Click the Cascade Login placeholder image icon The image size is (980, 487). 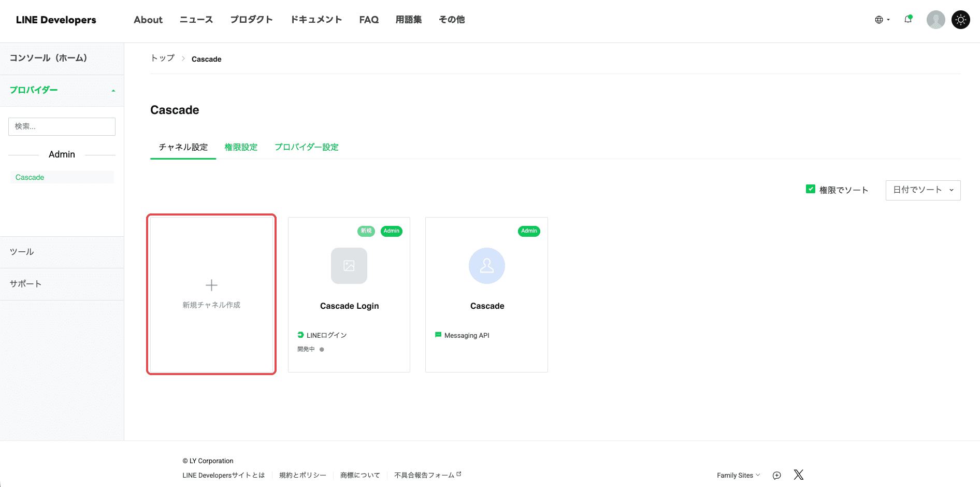(x=349, y=266)
